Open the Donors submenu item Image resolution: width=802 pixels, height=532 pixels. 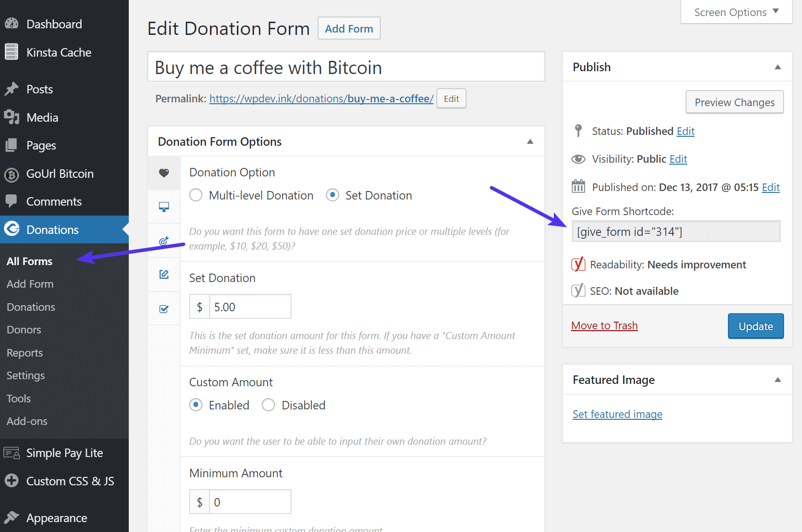pyautogui.click(x=24, y=330)
